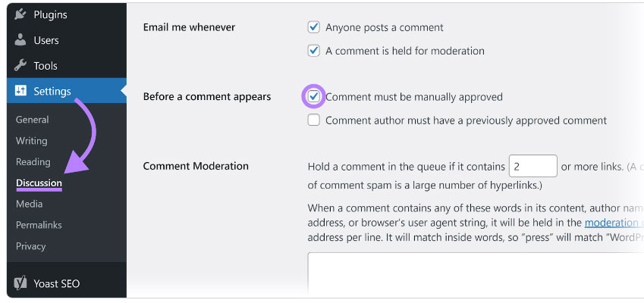Select the Discussion settings item
Image resolution: width=644 pixels, height=303 pixels.
click(39, 183)
